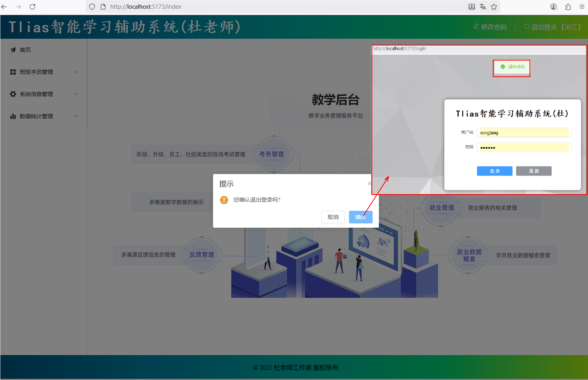Viewport: 588px width, 380px height.
Task: Expand the 数据统计管理 chevron
Action: [x=76, y=116]
